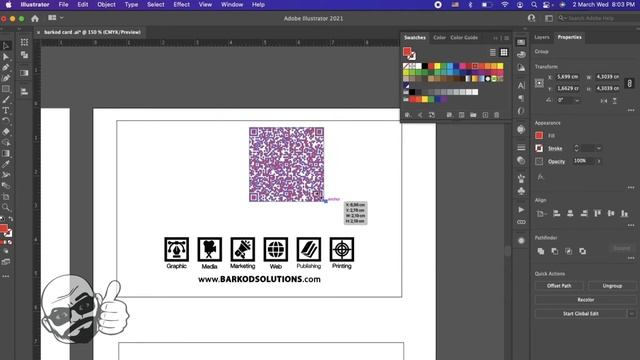Select the Eyedropper tool
This screenshot has width=640, height=360.
6,164
